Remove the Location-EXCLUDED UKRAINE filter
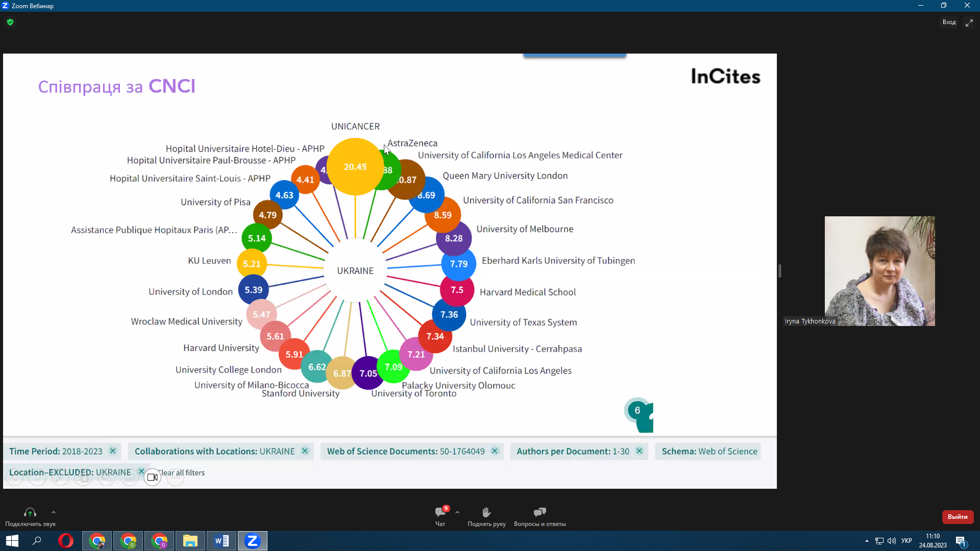 pos(141,471)
